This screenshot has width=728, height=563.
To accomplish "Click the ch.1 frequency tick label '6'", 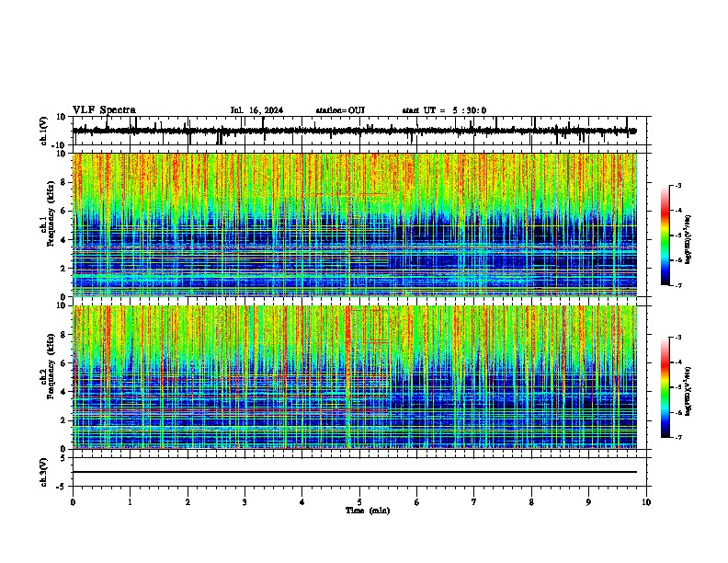I will click(63, 211).
